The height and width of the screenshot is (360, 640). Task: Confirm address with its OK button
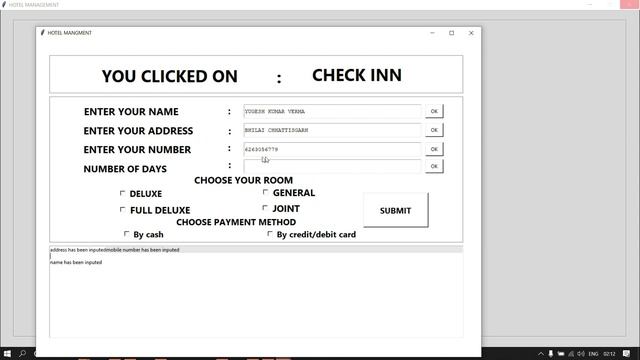pyautogui.click(x=434, y=130)
